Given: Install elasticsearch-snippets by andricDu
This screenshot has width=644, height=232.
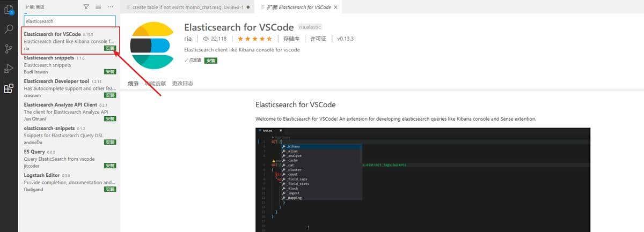Looking at the screenshot, I should click(110, 142).
